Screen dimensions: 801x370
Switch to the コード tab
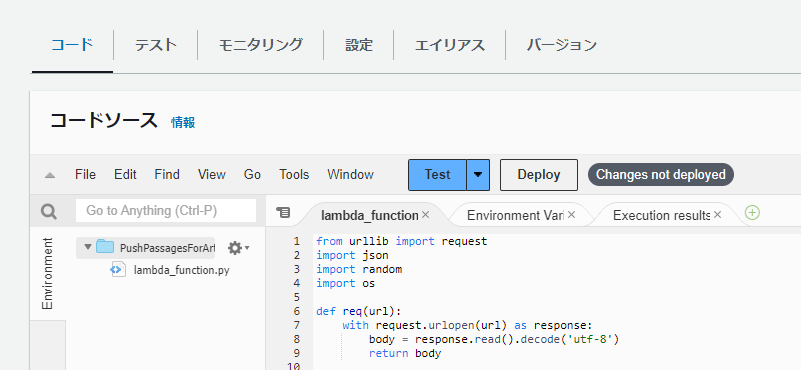click(72, 45)
